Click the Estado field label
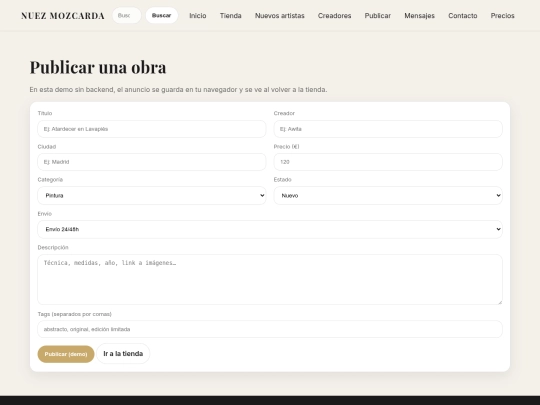This screenshot has height=405, width=540. tap(283, 179)
